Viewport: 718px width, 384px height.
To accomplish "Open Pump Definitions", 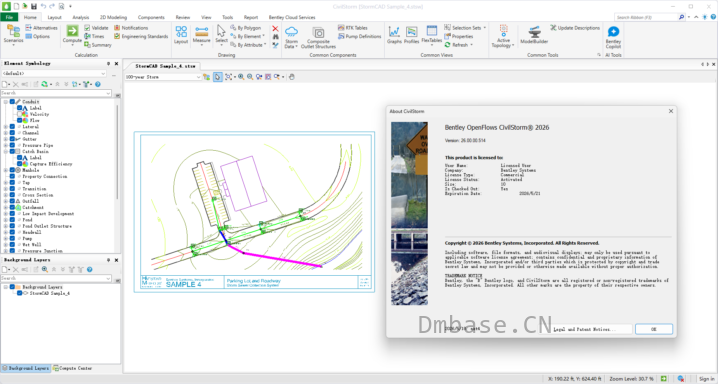I will [359, 37].
